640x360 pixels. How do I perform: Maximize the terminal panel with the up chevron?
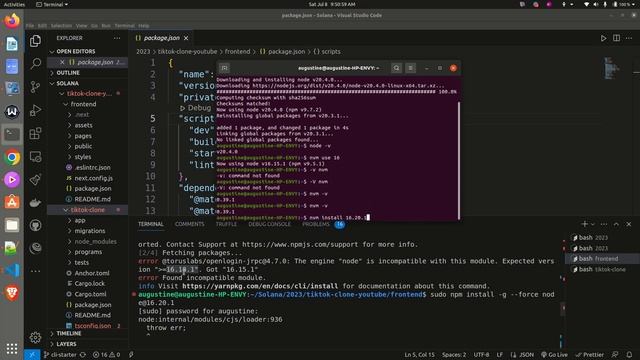(616, 224)
